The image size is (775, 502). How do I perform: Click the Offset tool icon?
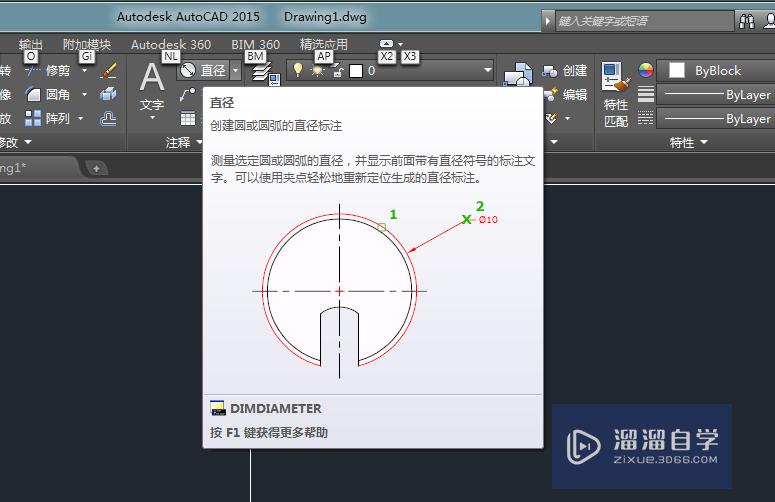click(x=108, y=118)
